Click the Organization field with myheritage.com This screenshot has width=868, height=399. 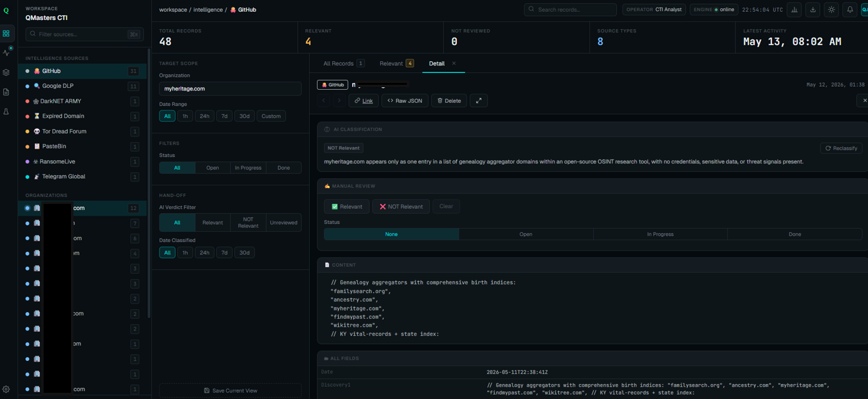[x=230, y=89]
